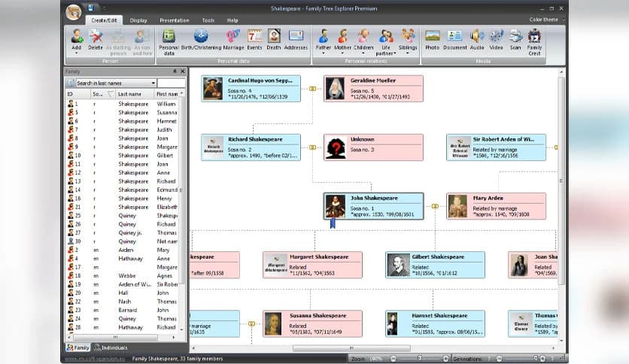The width and height of the screenshot is (629, 364).
Task: Open Personal data editor
Action: pyautogui.click(x=169, y=37)
